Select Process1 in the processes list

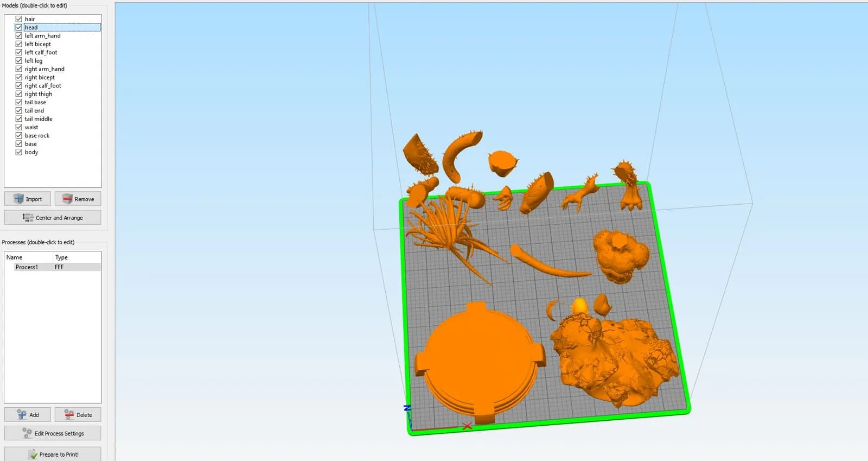click(27, 267)
